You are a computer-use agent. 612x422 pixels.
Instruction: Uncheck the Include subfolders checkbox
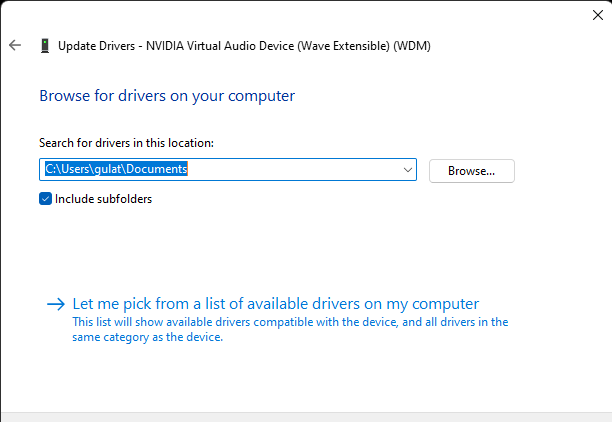[46, 199]
